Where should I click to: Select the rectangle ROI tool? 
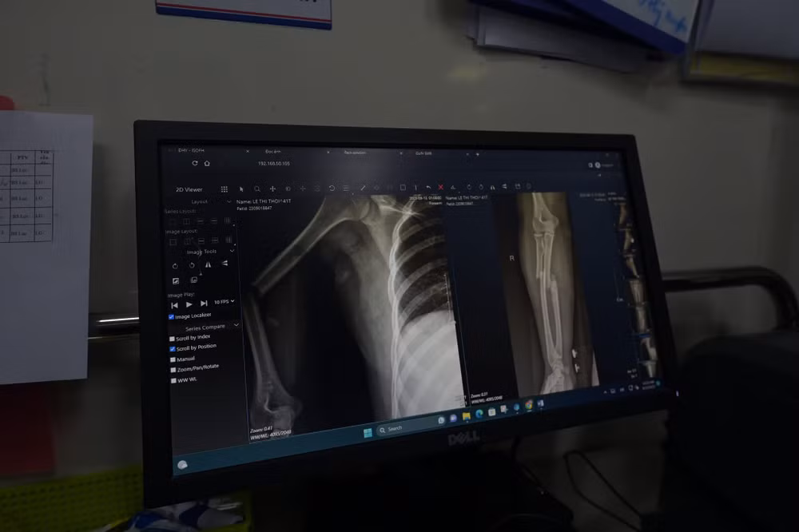pos(403,188)
